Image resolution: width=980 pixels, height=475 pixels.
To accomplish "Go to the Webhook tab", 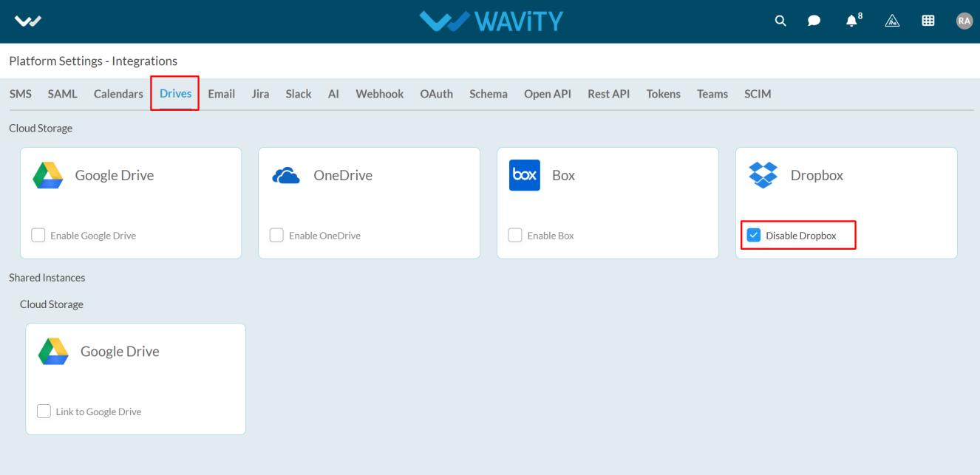I will (380, 94).
